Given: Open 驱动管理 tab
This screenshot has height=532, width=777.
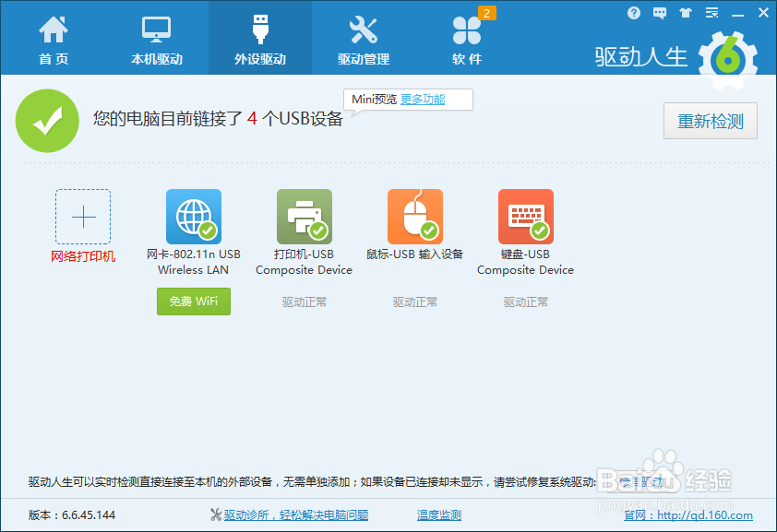Looking at the screenshot, I should point(364,40).
